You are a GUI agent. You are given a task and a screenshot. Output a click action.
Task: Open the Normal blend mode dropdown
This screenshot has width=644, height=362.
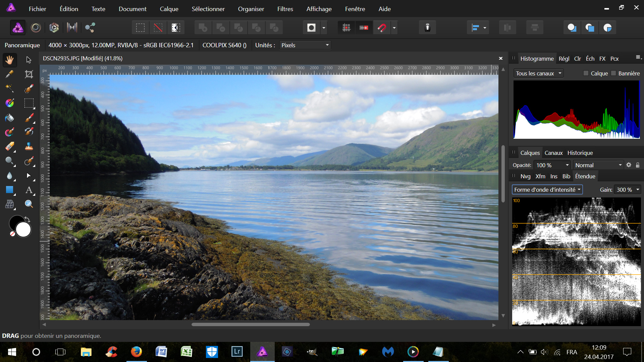click(x=598, y=165)
